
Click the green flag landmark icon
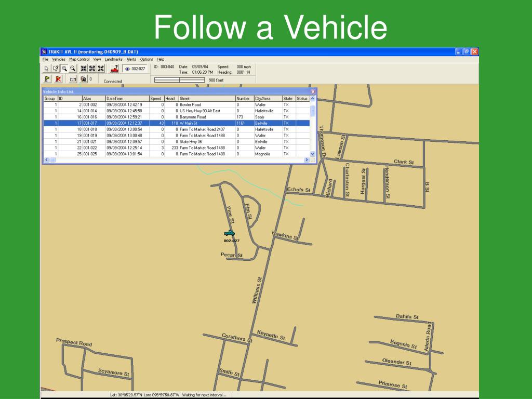[x=47, y=79]
